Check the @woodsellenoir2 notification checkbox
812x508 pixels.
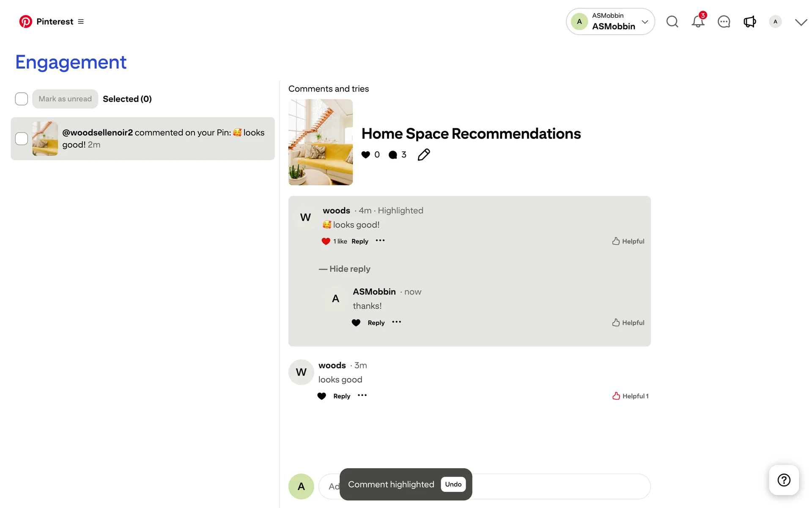pos(22,139)
